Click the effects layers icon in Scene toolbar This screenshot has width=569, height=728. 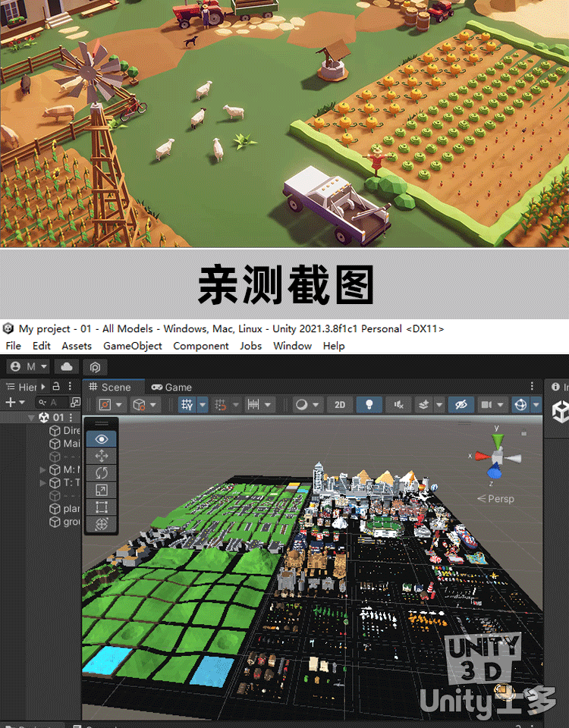(423, 405)
